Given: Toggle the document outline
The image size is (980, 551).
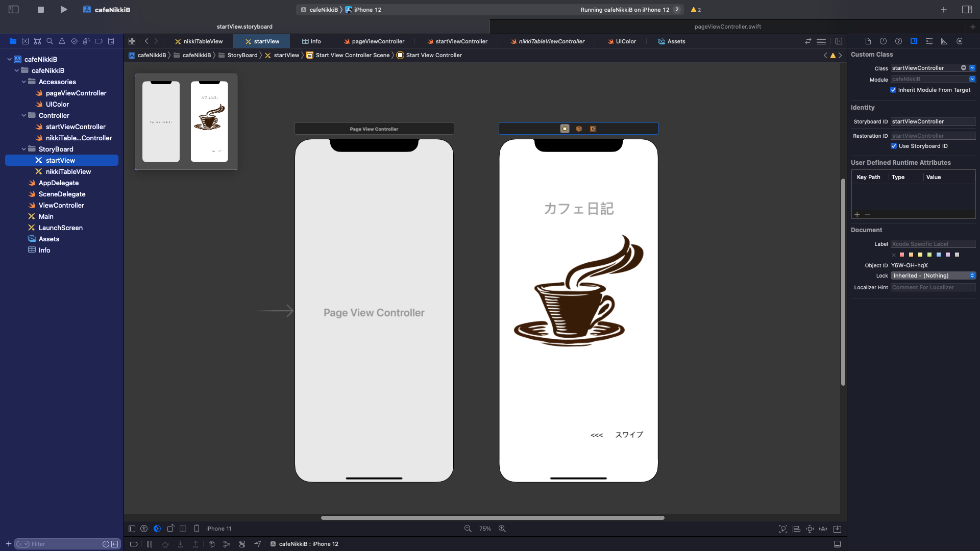Looking at the screenshot, I should (132, 529).
